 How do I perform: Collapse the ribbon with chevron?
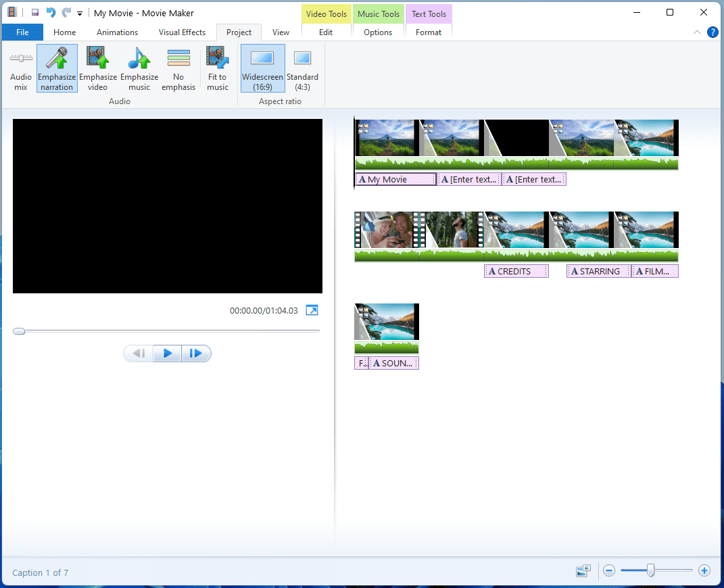coord(697,32)
